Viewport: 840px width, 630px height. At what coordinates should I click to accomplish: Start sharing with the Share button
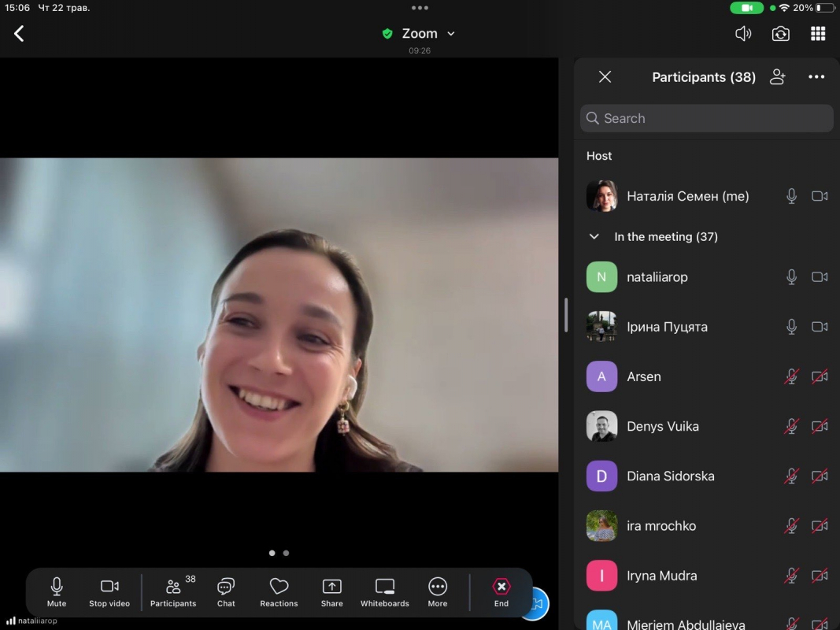pos(331,592)
